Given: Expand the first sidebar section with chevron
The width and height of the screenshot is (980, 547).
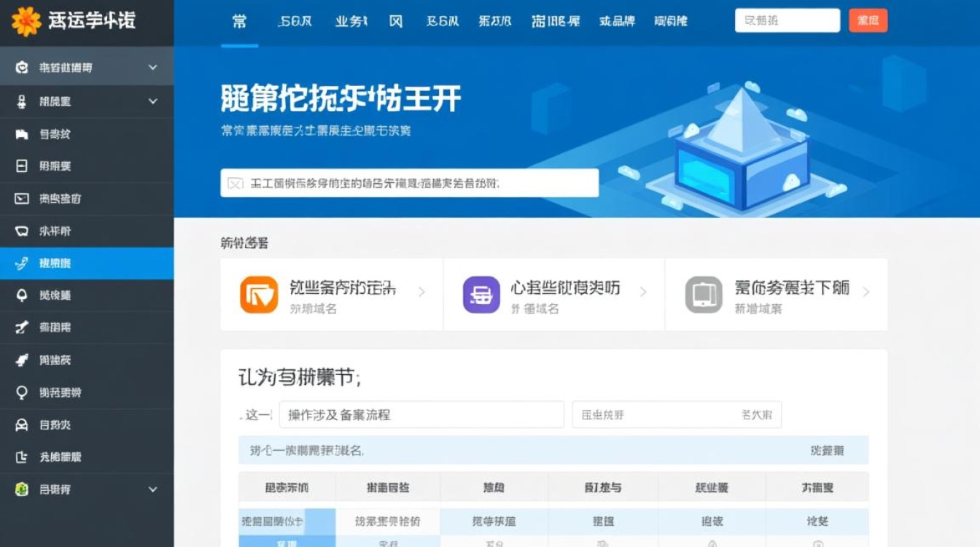Looking at the screenshot, I should coord(152,67).
